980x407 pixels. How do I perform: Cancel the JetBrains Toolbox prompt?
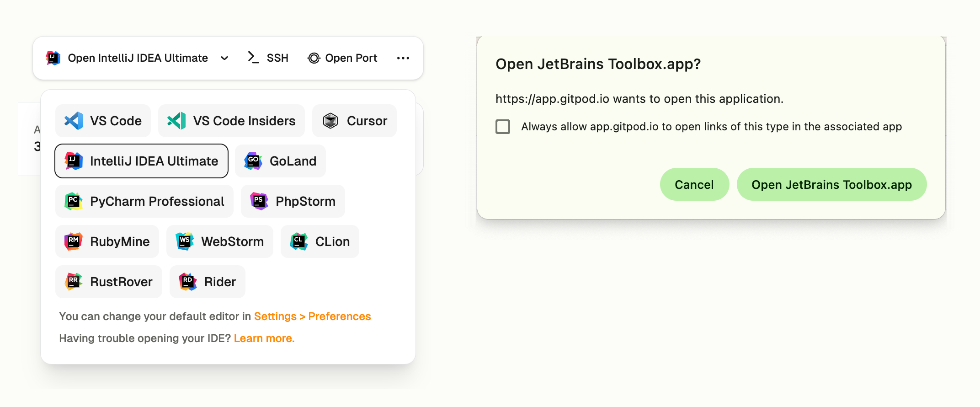tap(694, 184)
